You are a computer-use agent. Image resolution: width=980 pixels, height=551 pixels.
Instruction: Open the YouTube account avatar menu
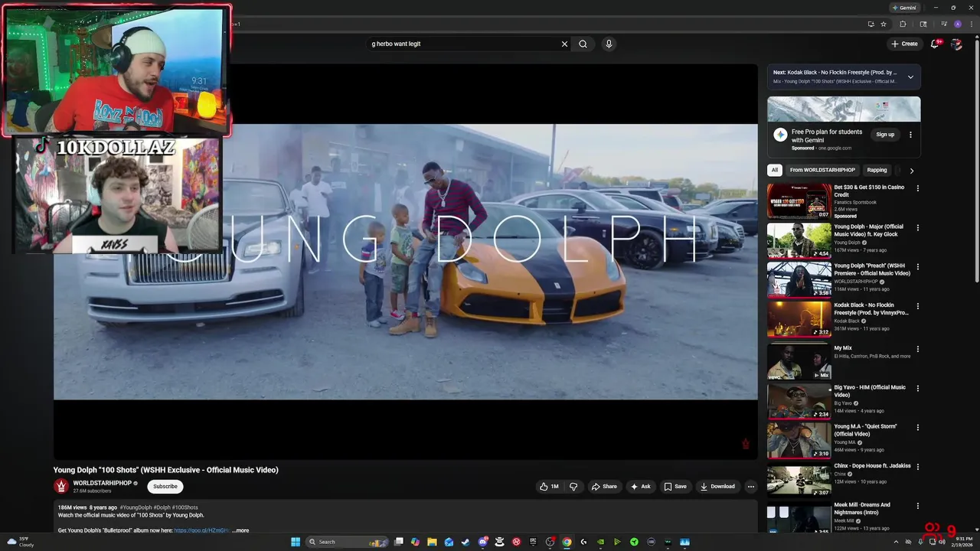[956, 44]
